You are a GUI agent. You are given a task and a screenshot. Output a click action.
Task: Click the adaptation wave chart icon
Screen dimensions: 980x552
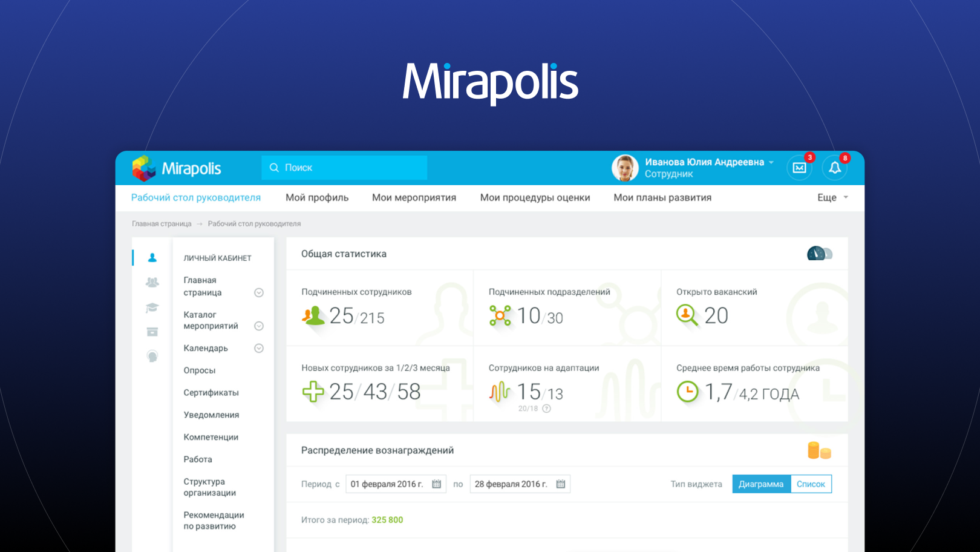500,392
